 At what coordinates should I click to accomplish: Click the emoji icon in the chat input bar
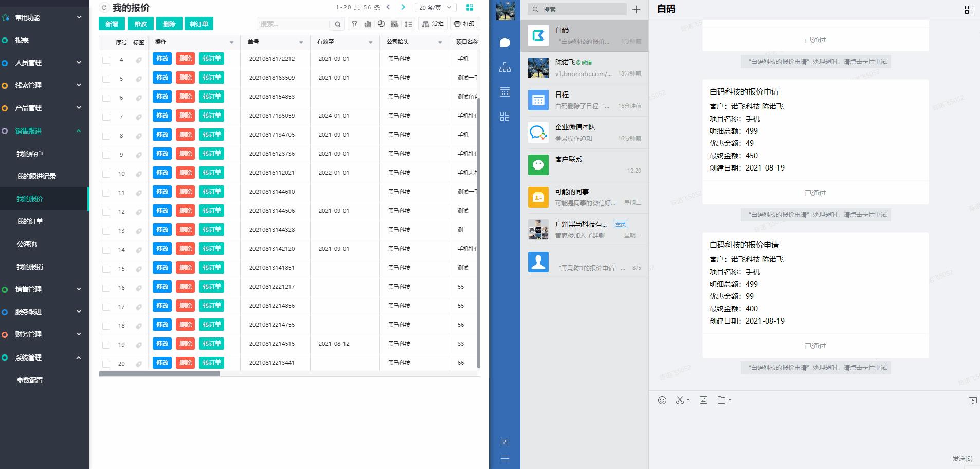(662, 400)
